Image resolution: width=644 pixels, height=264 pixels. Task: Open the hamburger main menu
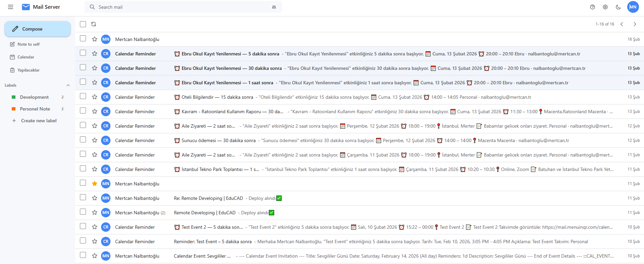click(x=10, y=7)
